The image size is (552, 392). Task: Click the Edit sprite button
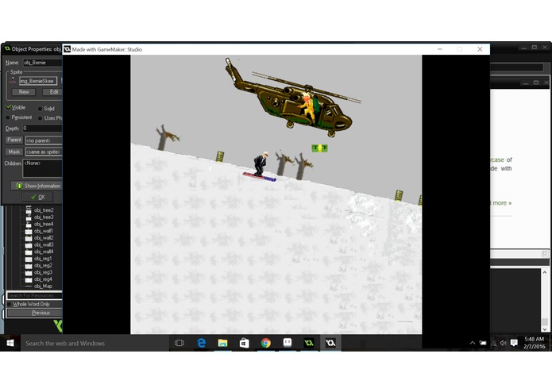coord(52,92)
